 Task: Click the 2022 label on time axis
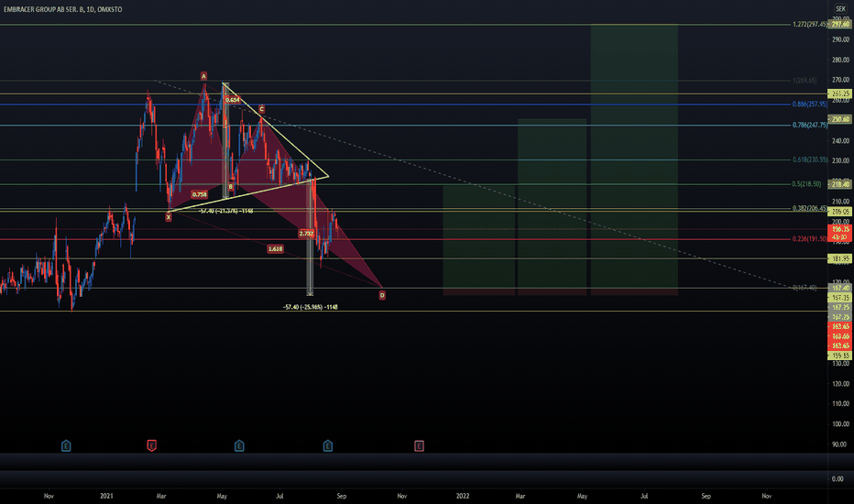463,496
